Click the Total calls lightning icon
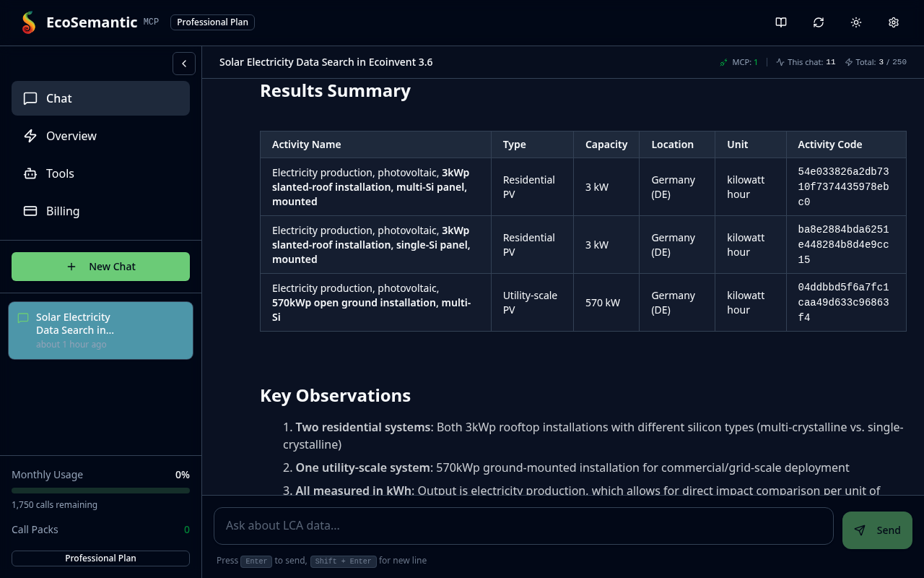 (x=849, y=62)
